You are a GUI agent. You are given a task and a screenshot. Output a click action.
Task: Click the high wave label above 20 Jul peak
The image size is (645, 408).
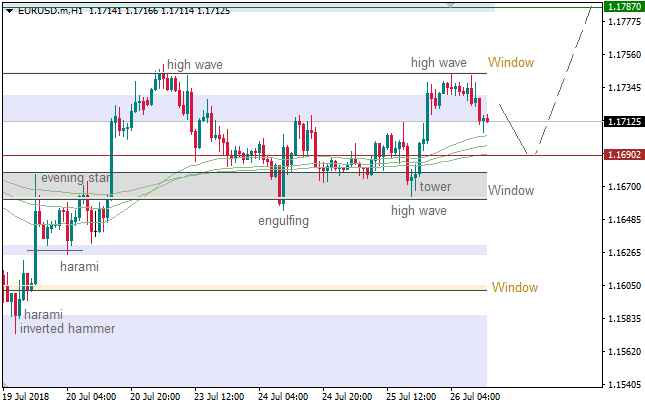195,65
